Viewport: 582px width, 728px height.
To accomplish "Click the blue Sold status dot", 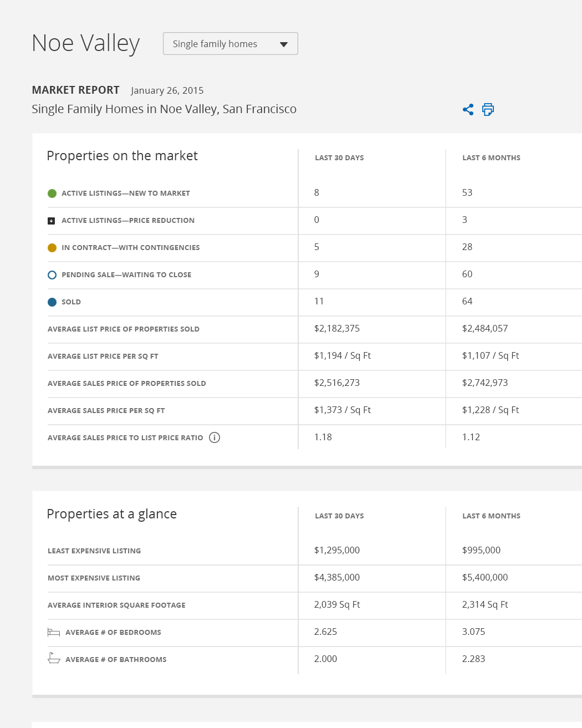I will click(52, 302).
